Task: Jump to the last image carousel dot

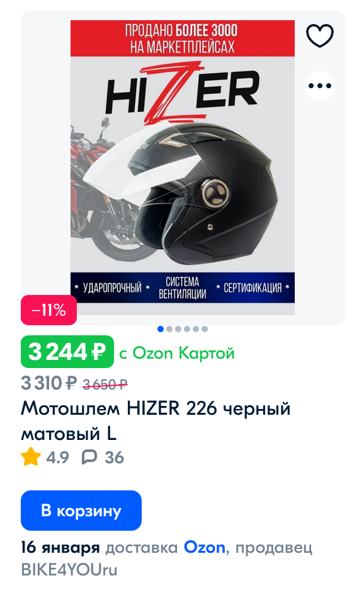Action: click(x=205, y=329)
